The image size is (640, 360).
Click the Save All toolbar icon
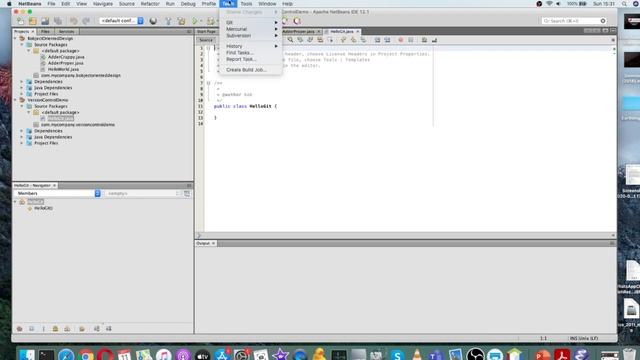tap(58, 21)
